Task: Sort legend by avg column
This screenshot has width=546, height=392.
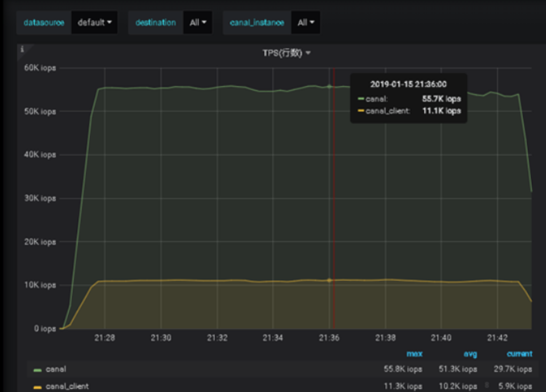Action: (x=470, y=354)
